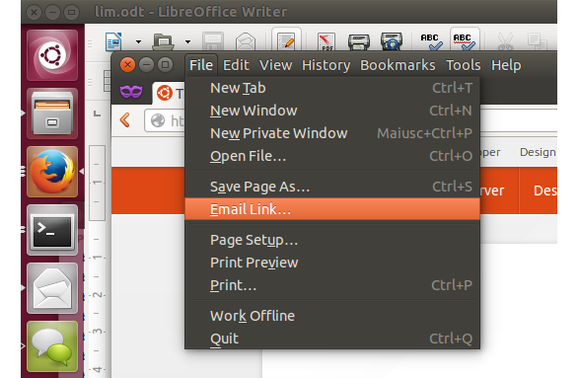This screenshot has height=378, width=580.
Task: Open Empathy chat from the dock
Action: point(52,346)
